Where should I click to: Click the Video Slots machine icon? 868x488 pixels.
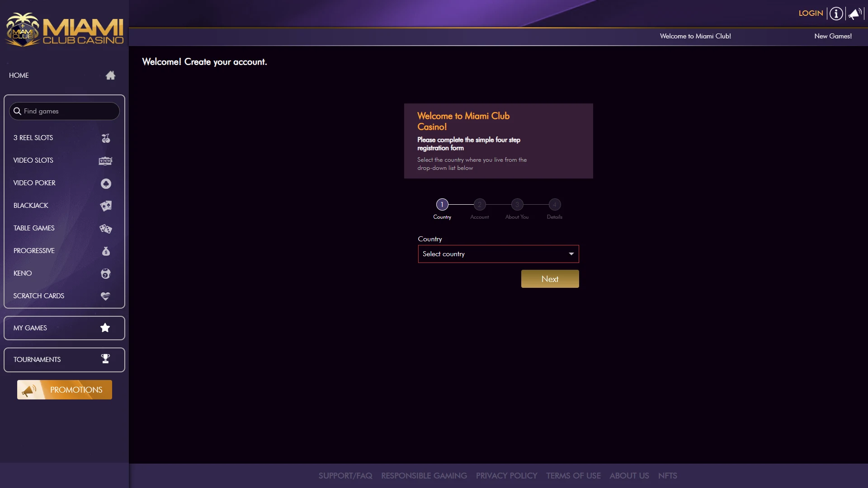click(106, 161)
